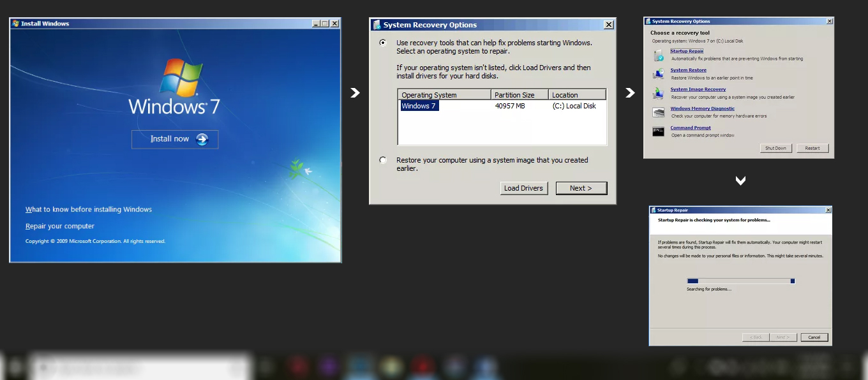Close the Install Windows window
The height and width of the screenshot is (380, 868).
point(335,24)
